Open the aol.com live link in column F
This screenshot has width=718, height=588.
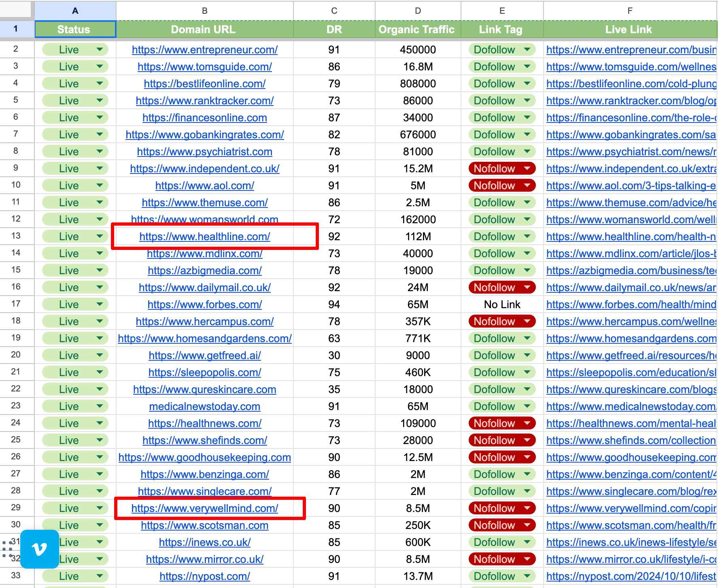631,186
